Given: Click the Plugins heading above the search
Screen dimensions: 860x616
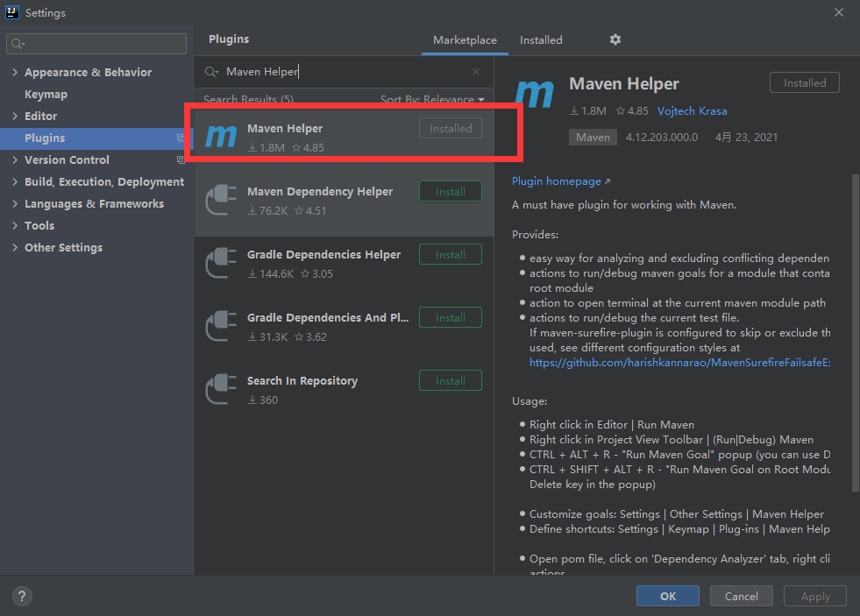Looking at the screenshot, I should click(x=229, y=39).
